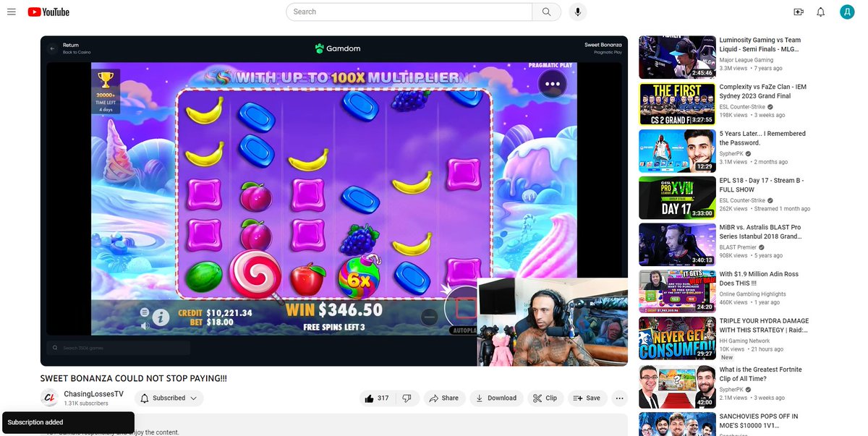Viewport: 868px width, 436px height.
Task: Create a Clip of the video
Action: pos(545,398)
